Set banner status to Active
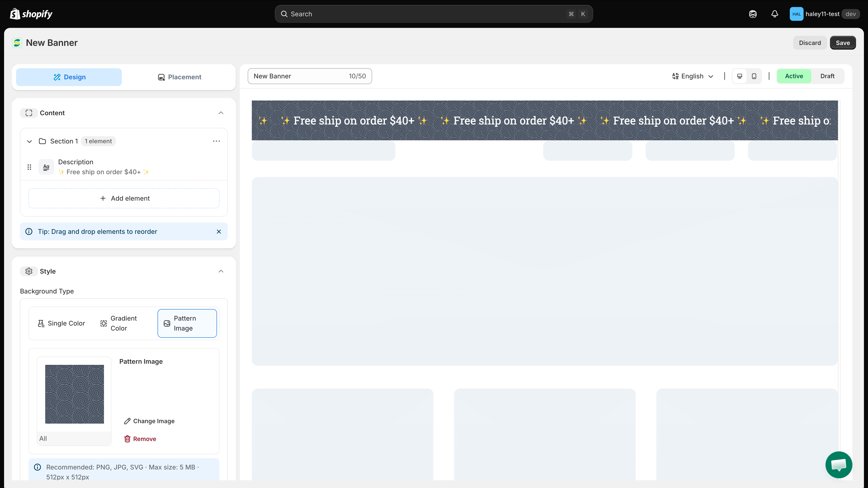Viewport: 868px width, 488px height. [x=794, y=76]
